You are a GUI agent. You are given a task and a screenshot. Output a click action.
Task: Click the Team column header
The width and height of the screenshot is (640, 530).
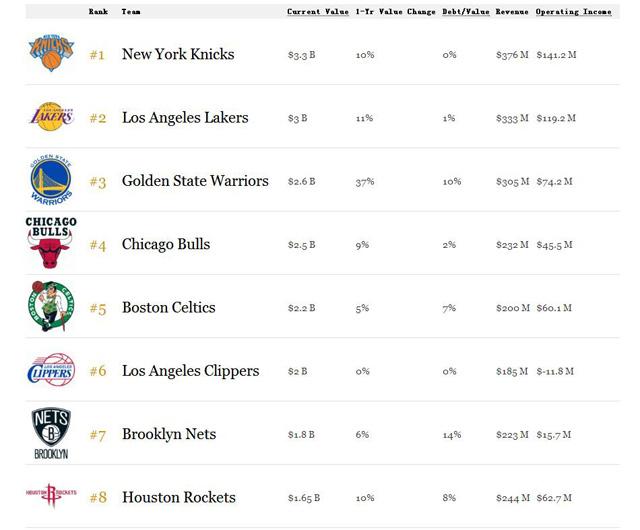(x=131, y=12)
